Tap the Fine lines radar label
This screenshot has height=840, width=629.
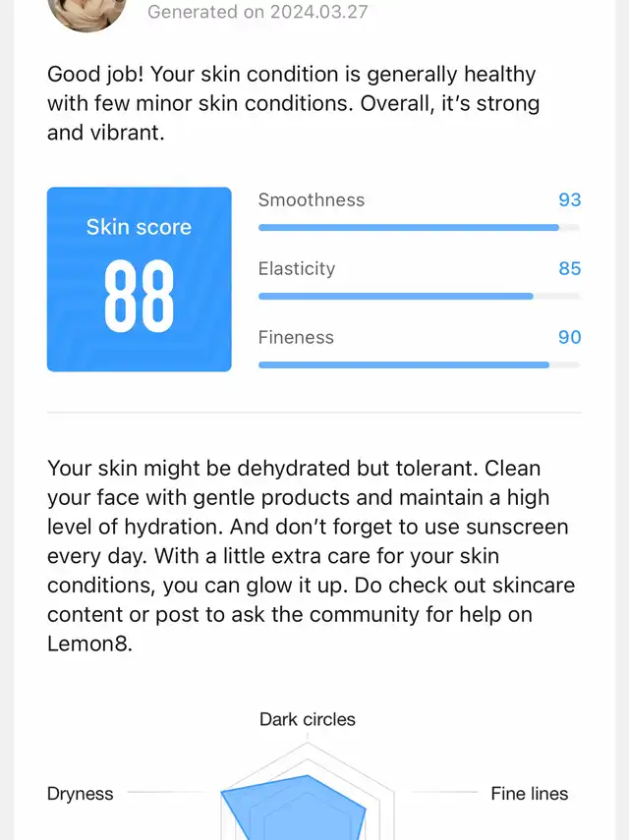tap(530, 794)
